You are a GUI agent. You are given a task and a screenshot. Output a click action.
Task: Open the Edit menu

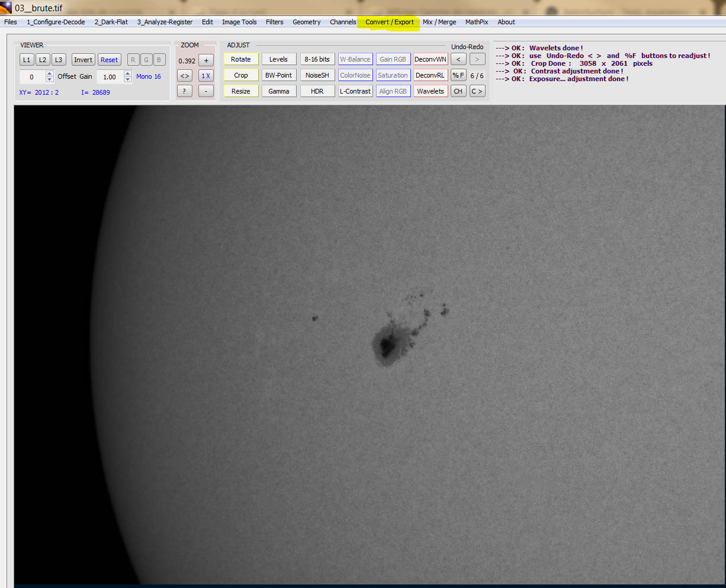207,22
